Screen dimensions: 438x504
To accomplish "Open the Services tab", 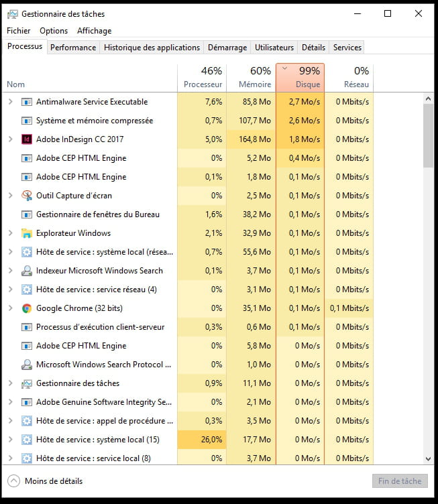I will click(x=347, y=48).
